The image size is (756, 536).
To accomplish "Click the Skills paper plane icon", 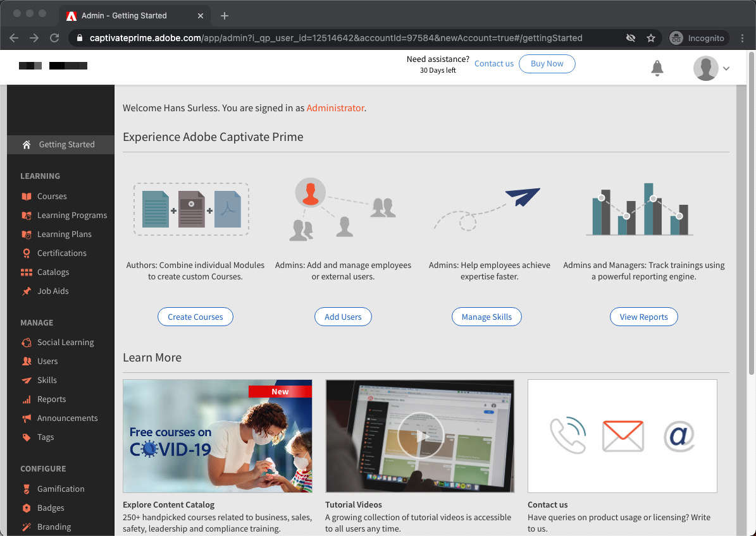I will pyautogui.click(x=27, y=381).
